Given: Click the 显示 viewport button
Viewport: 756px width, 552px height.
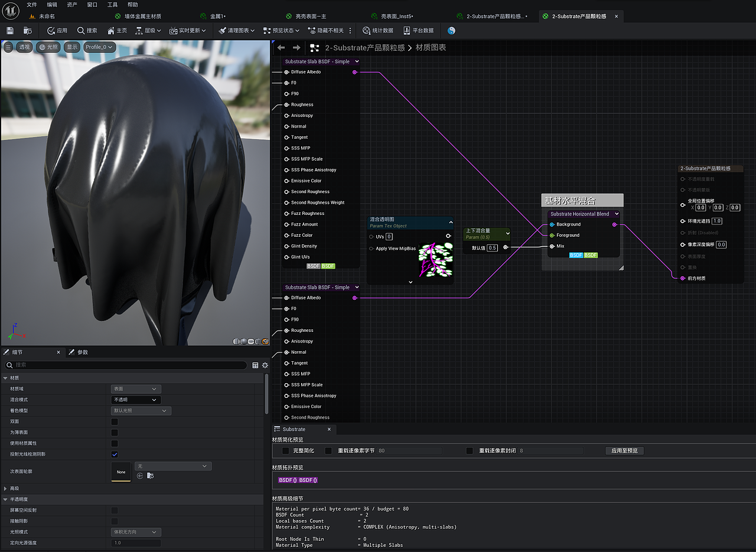Looking at the screenshot, I should coord(71,47).
